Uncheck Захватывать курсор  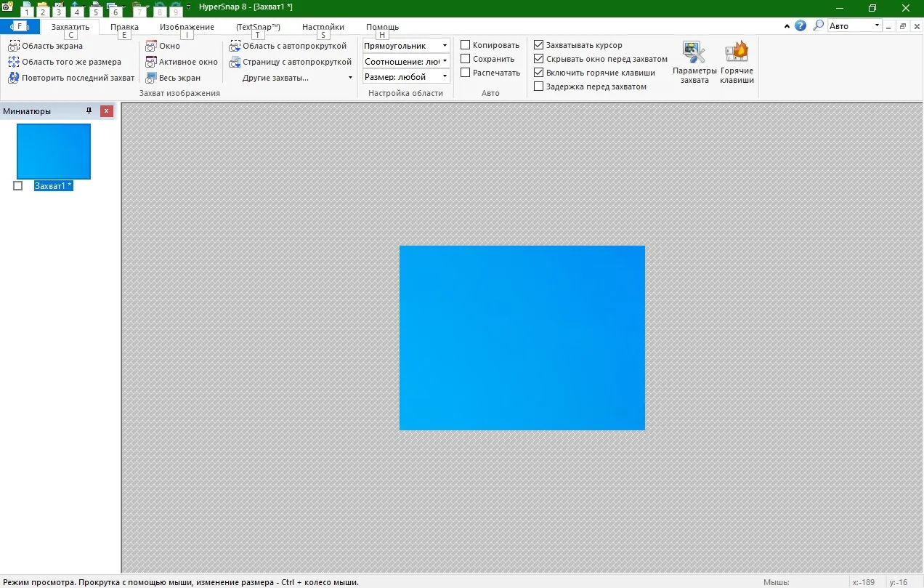point(538,45)
